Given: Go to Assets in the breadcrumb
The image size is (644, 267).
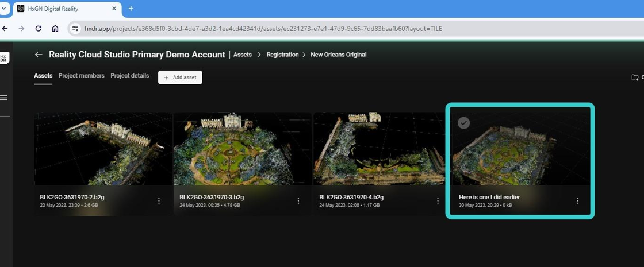Looking at the screenshot, I should 242,55.
